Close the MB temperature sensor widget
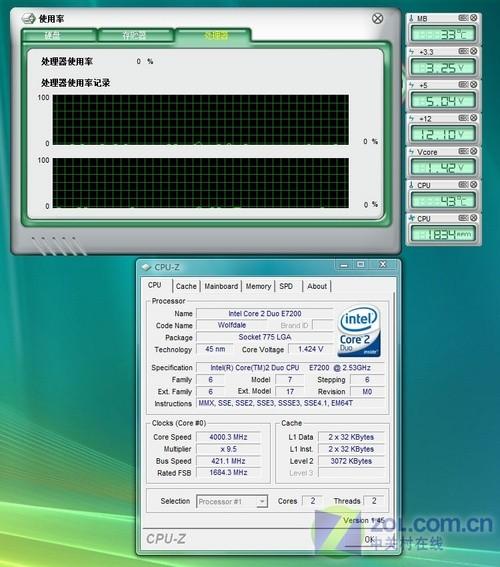This screenshot has height=567, width=500. (x=473, y=18)
